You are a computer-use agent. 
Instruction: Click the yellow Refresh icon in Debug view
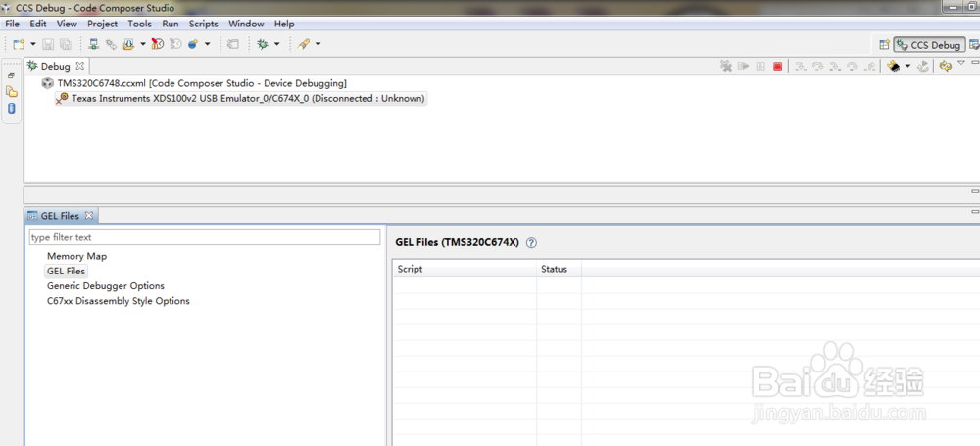point(945,66)
